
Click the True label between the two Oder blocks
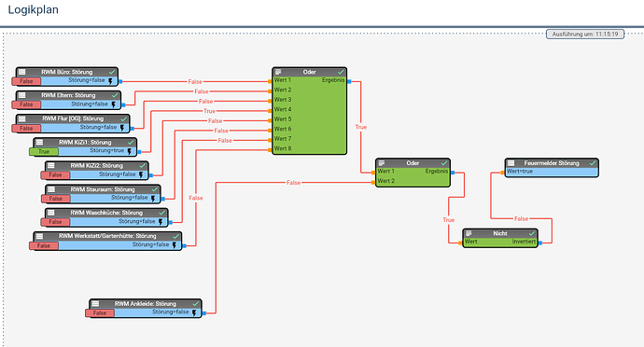(361, 127)
